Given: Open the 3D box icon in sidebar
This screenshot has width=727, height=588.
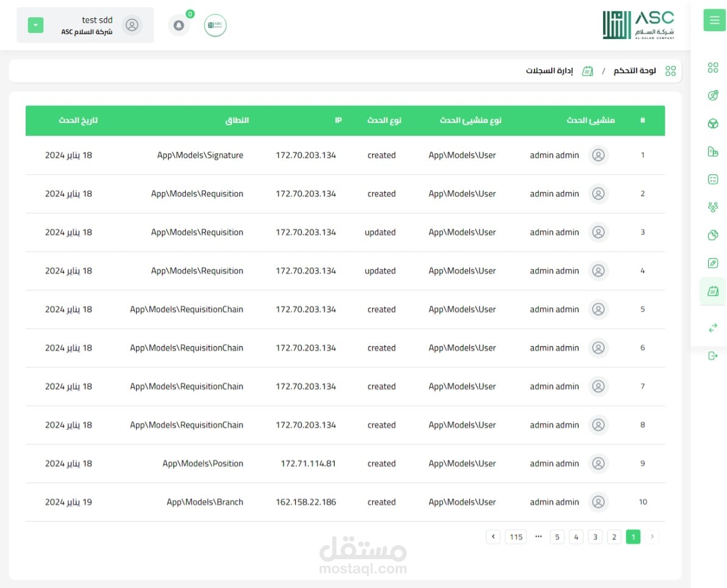Looking at the screenshot, I should coord(712,123).
